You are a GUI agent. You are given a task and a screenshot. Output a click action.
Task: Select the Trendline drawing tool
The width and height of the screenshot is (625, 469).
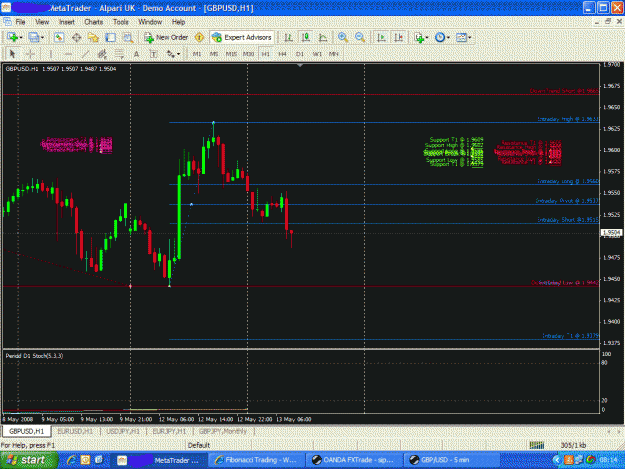(x=85, y=54)
